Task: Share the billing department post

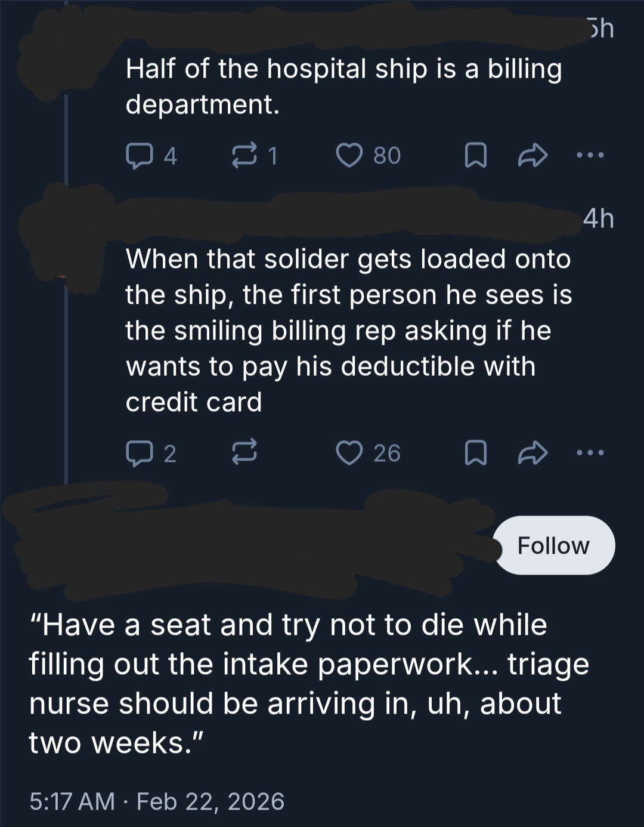Action: tap(532, 156)
